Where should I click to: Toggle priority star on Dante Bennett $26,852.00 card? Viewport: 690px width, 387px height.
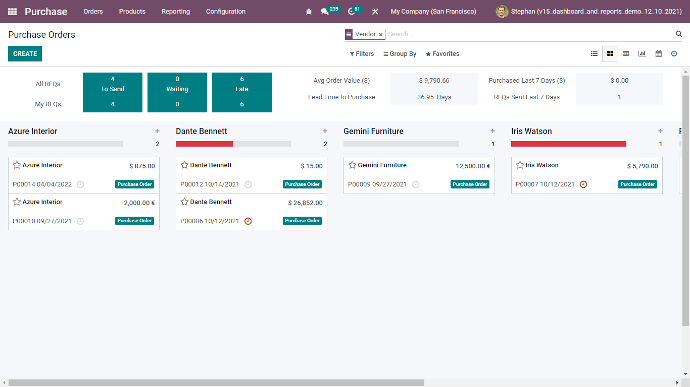(184, 202)
